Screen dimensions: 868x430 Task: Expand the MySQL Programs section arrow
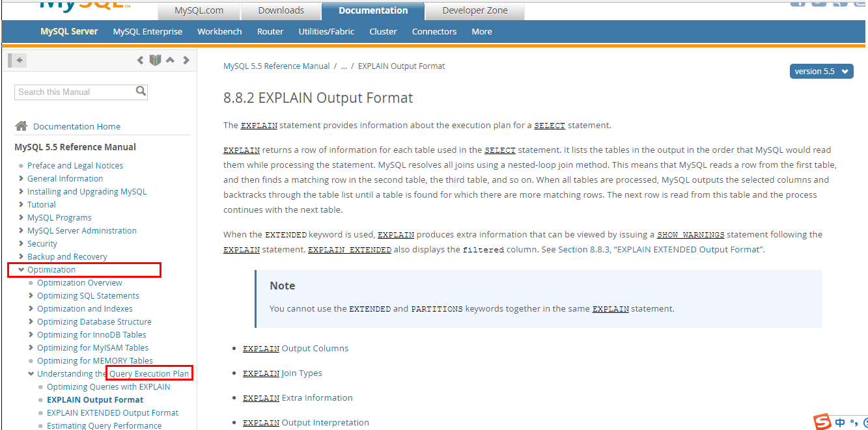21,217
